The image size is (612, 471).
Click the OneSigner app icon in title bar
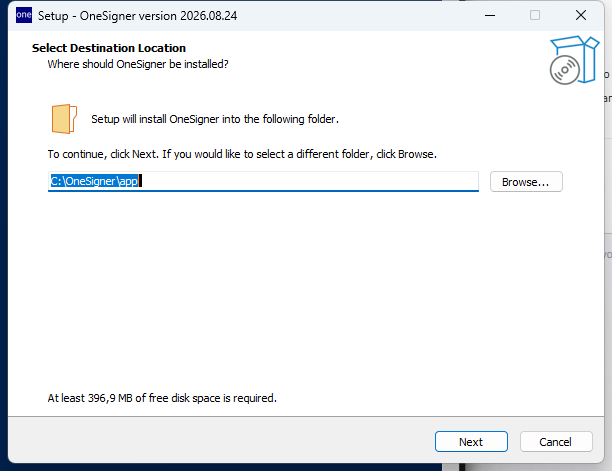click(24, 15)
